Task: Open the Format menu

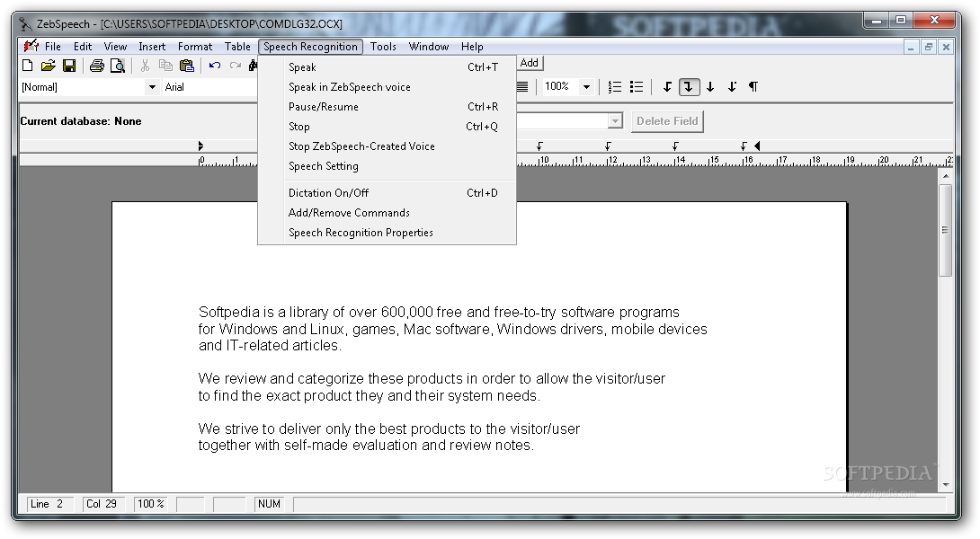Action: click(x=195, y=46)
